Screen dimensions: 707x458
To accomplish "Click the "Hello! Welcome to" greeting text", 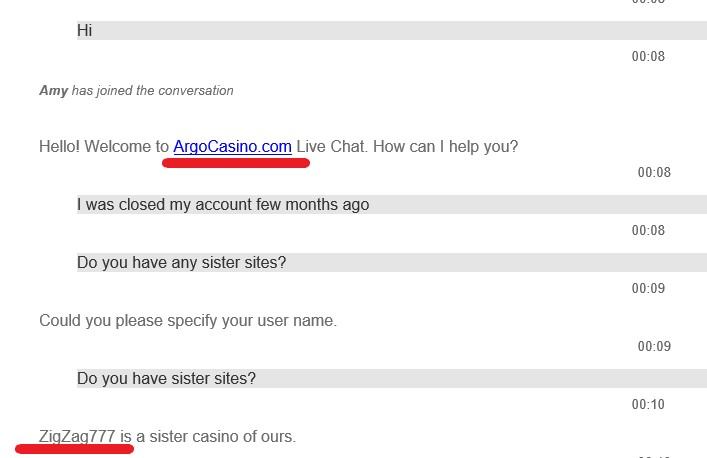I will pyautogui.click(x=104, y=147).
